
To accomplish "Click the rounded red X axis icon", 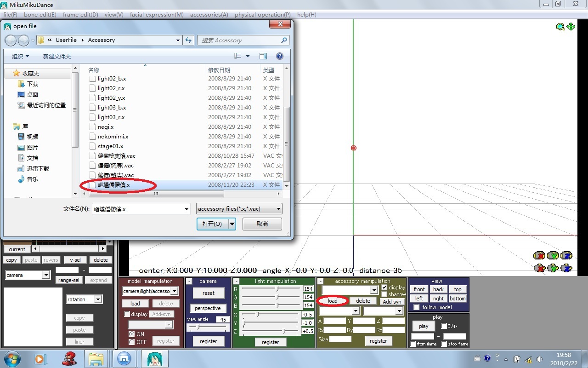I will point(539,256).
